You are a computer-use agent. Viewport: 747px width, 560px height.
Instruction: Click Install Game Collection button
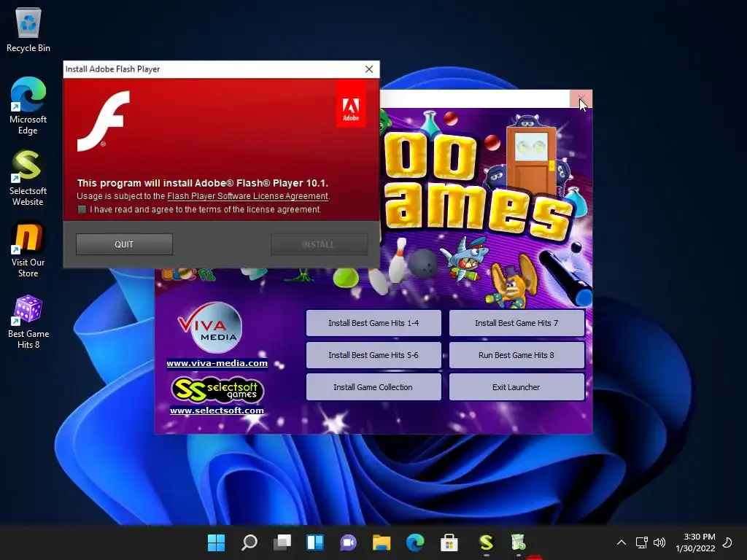(x=373, y=387)
